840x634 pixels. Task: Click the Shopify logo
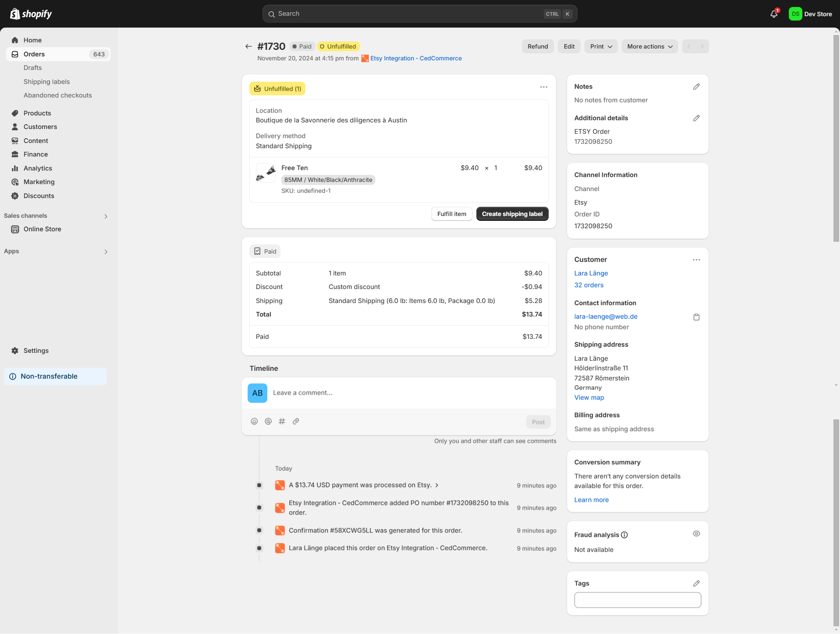click(31, 14)
